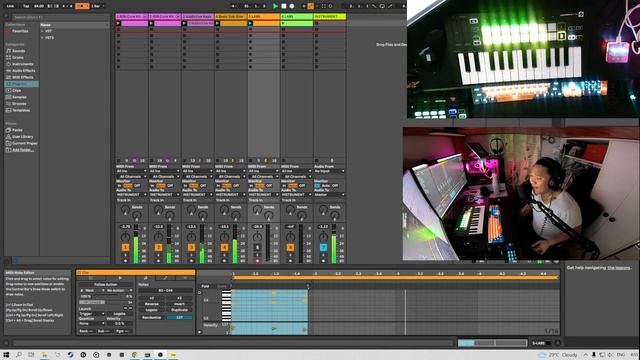This screenshot has height=360, width=640.
Task: Launch first clip in track 5 LABS
Action: tap(251, 24)
